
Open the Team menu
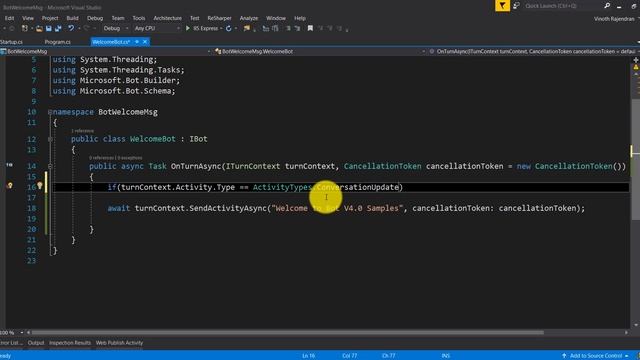click(x=118, y=18)
